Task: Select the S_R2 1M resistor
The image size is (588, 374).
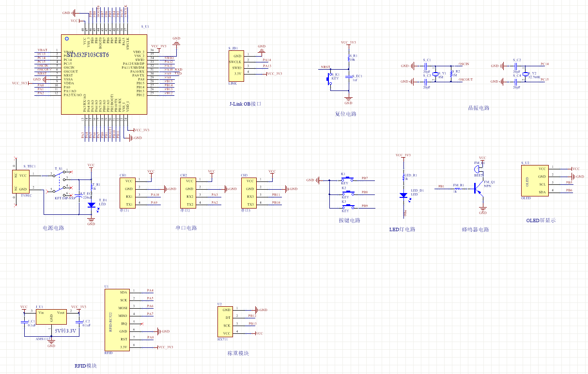Action: pos(451,73)
